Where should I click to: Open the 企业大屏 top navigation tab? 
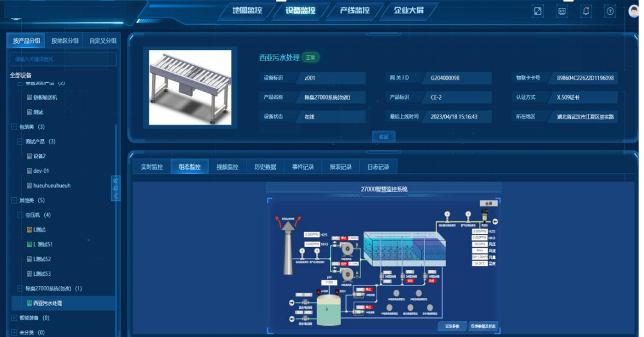coord(409,10)
